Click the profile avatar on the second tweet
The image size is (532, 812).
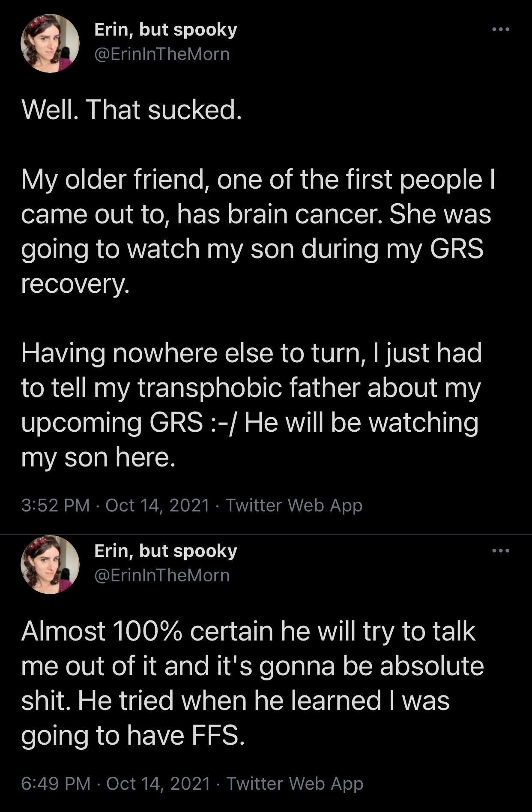coord(50,564)
